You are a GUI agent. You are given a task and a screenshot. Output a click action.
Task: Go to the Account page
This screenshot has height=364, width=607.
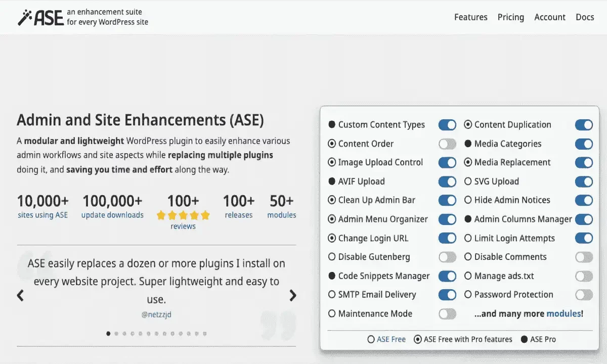pos(550,17)
